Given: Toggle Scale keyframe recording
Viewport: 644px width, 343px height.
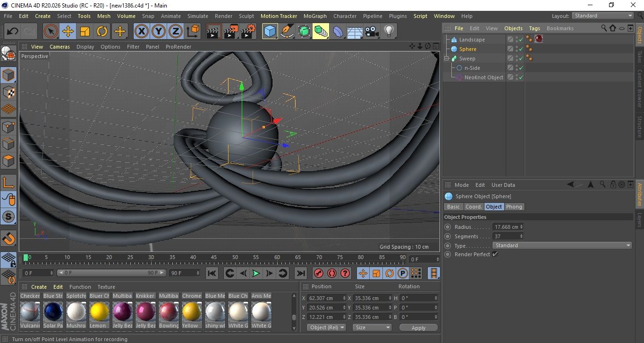Looking at the screenshot, I should pos(376,273).
